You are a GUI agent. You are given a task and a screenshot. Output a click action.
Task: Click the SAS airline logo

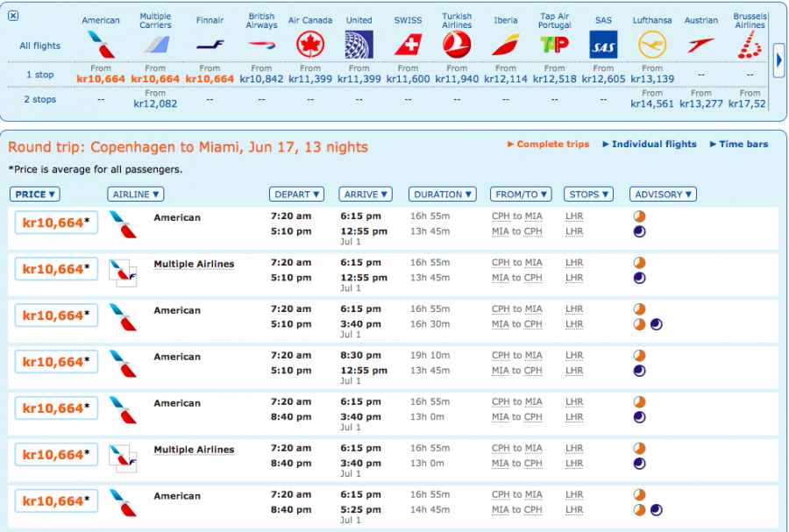(603, 45)
